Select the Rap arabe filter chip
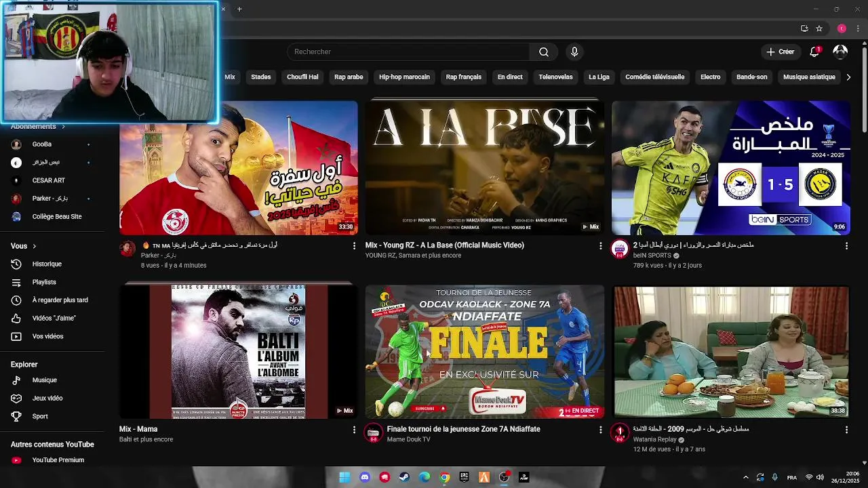The height and width of the screenshot is (488, 868). 349,77
